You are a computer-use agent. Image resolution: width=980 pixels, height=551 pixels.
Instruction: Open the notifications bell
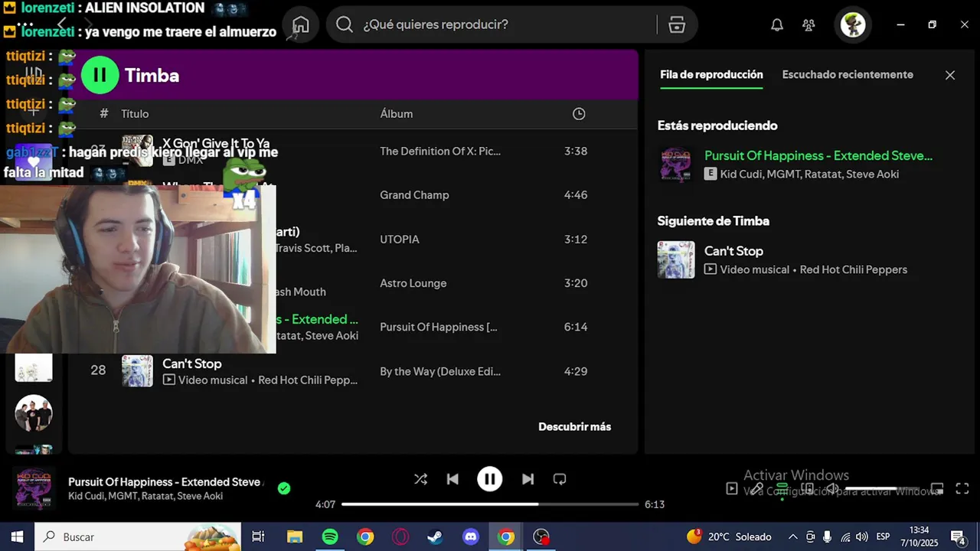[x=777, y=24]
